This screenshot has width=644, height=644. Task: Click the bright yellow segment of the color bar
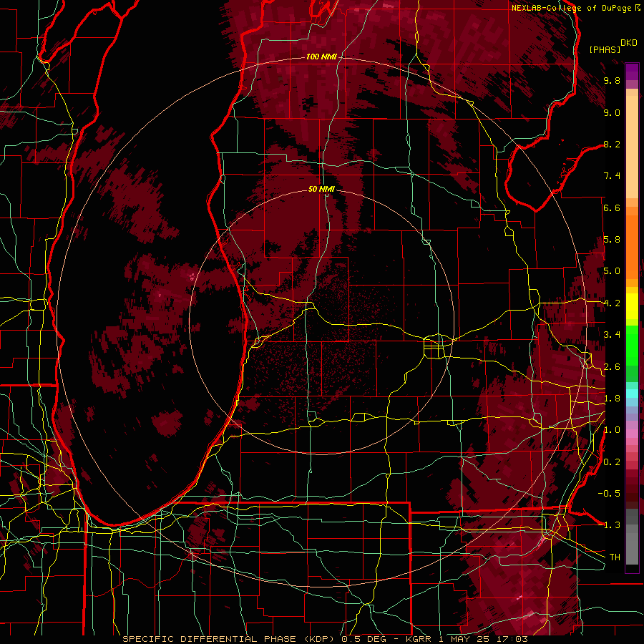tap(632, 306)
